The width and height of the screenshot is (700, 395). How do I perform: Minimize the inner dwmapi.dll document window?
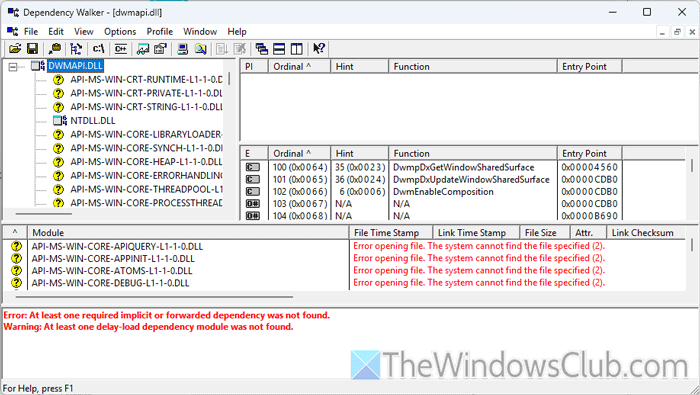[662, 32]
